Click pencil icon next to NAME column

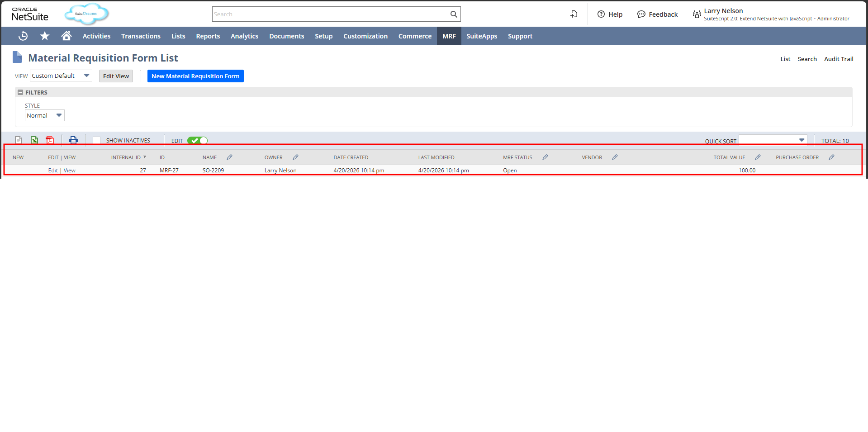(229, 157)
